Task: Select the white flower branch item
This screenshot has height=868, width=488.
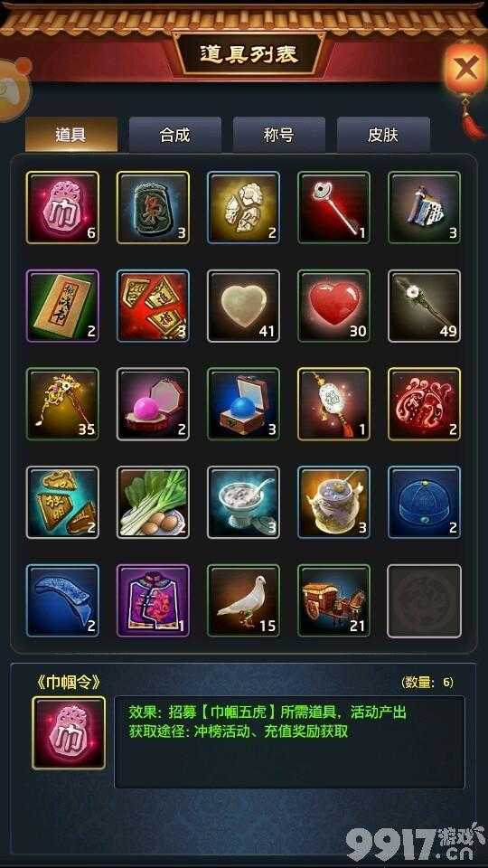Action: (x=425, y=306)
